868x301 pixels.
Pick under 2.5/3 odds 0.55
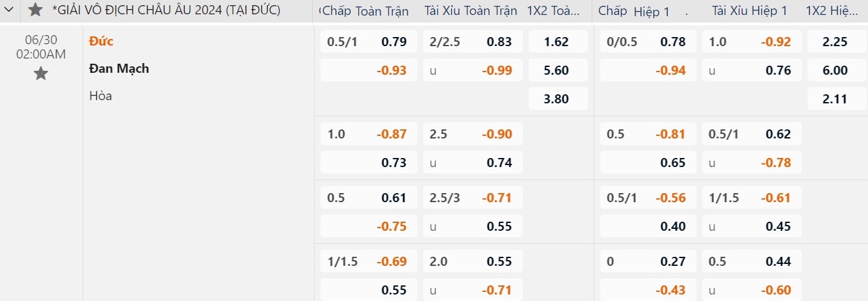(x=473, y=226)
